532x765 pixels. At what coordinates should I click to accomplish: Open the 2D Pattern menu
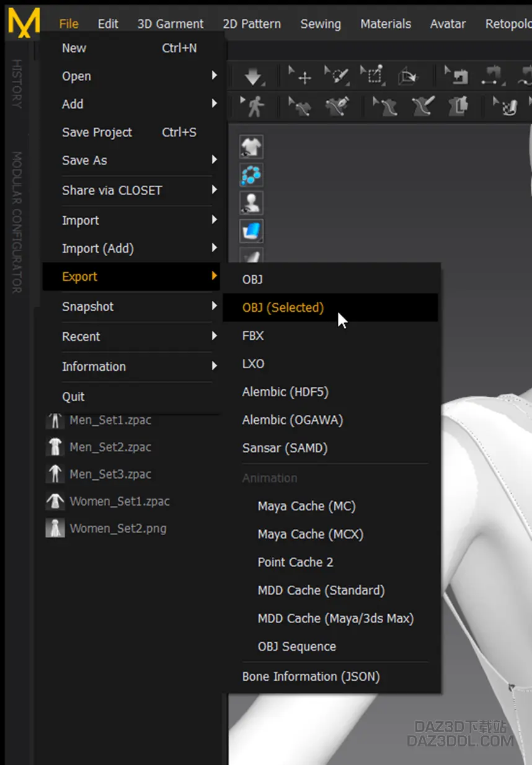pyautogui.click(x=252, y=24)
